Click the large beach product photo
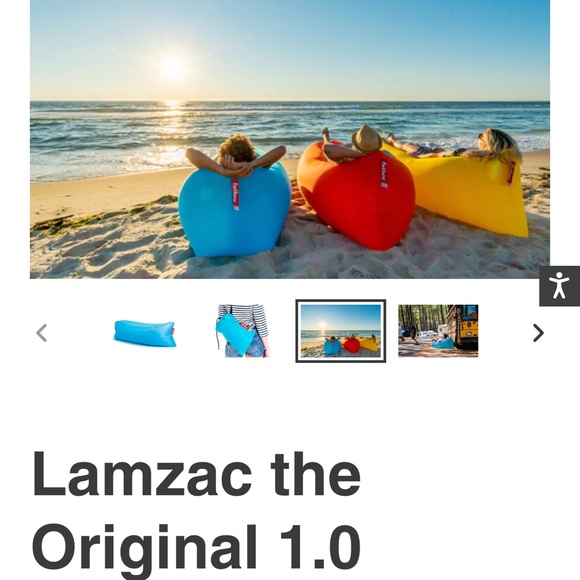580x580 pixels. click(x=290, y=139)
